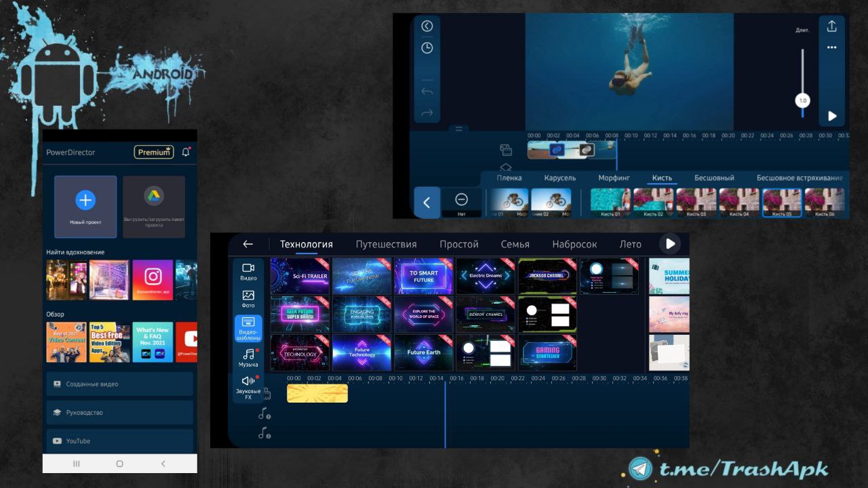
Task: Apply the Кисть 05 transition
Action: coord(782,203)
